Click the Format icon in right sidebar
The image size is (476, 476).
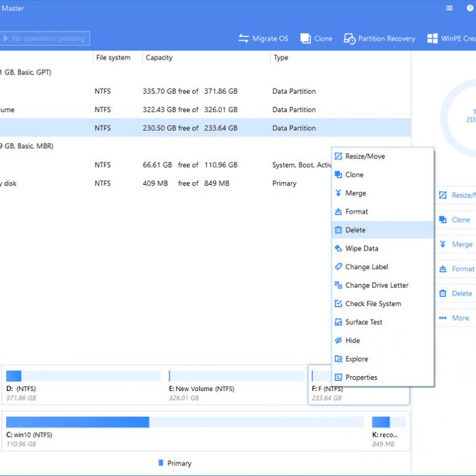[443, 268]
